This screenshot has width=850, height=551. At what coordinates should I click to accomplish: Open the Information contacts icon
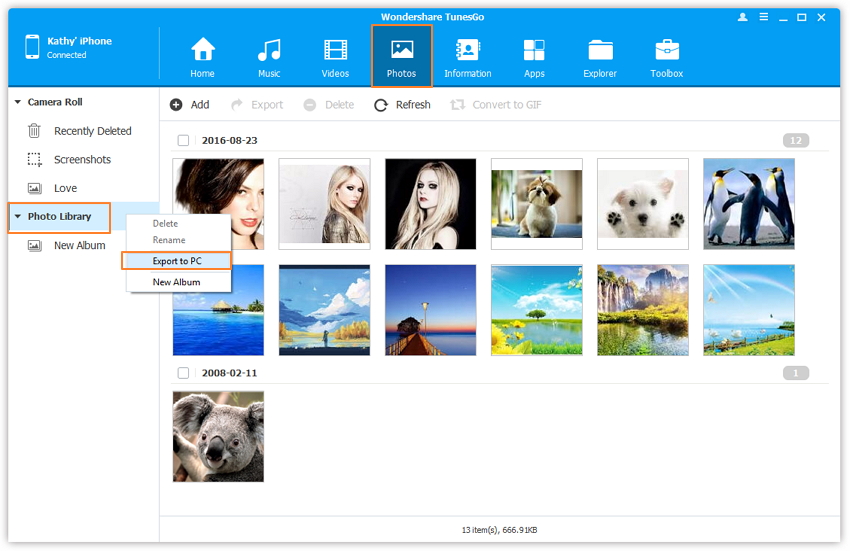pyautogui.click(x=467, y=50)
